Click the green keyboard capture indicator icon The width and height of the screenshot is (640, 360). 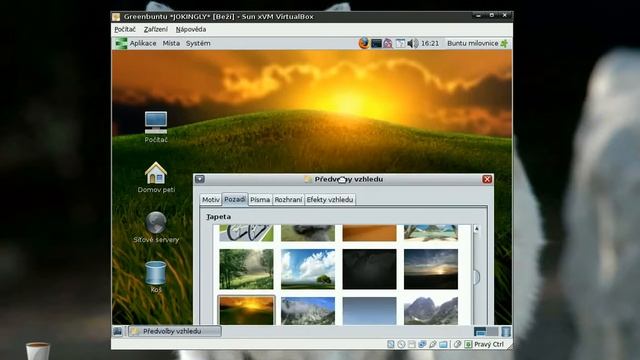tap(468, 344)
